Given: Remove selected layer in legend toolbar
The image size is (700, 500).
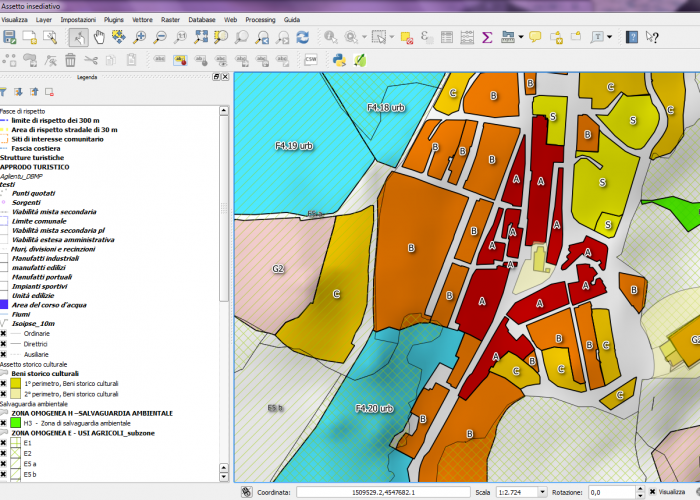Looking at the screenshot, I should click(49, 92).
